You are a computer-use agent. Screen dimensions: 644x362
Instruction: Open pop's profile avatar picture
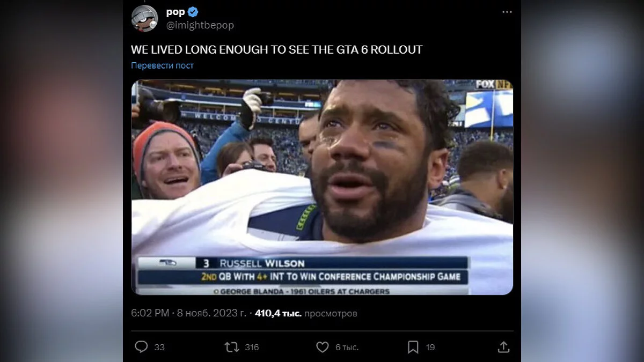[x=144, y=19]
